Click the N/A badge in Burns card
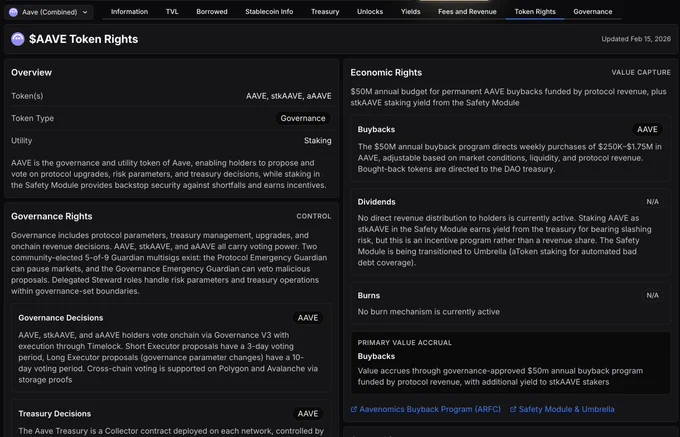The image size is (680, 437). [x=652, y=296]
